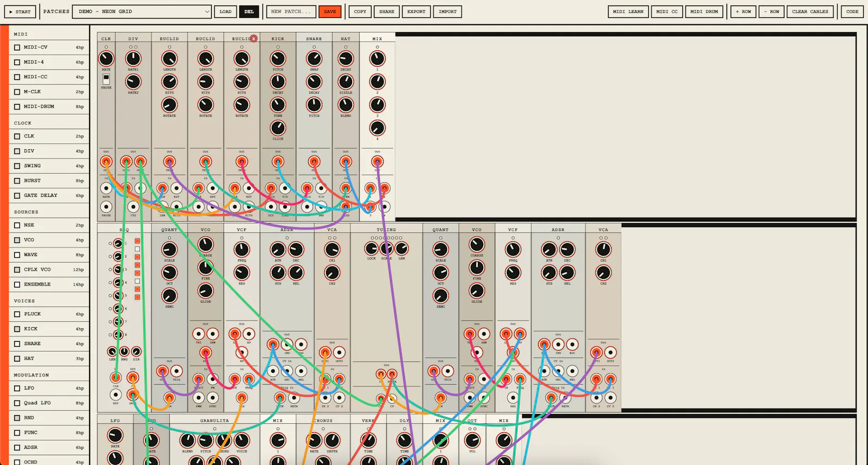
Task: Check the BURST module checkbox
Action: point(17,180)
